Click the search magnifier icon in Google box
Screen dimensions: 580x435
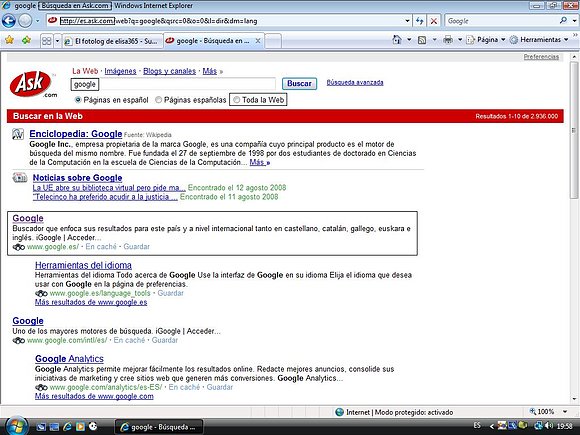point(563,21)
